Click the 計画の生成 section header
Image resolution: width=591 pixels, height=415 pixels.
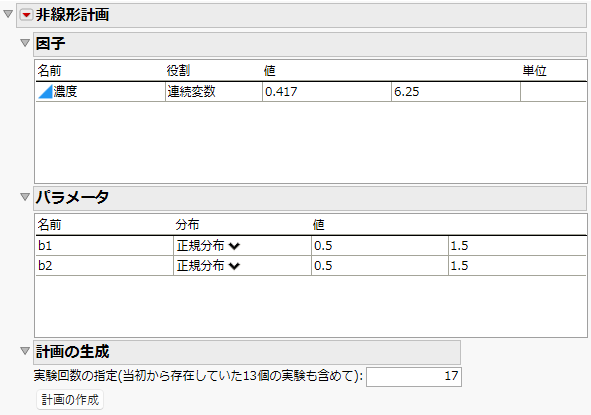(x=247, y=352)
